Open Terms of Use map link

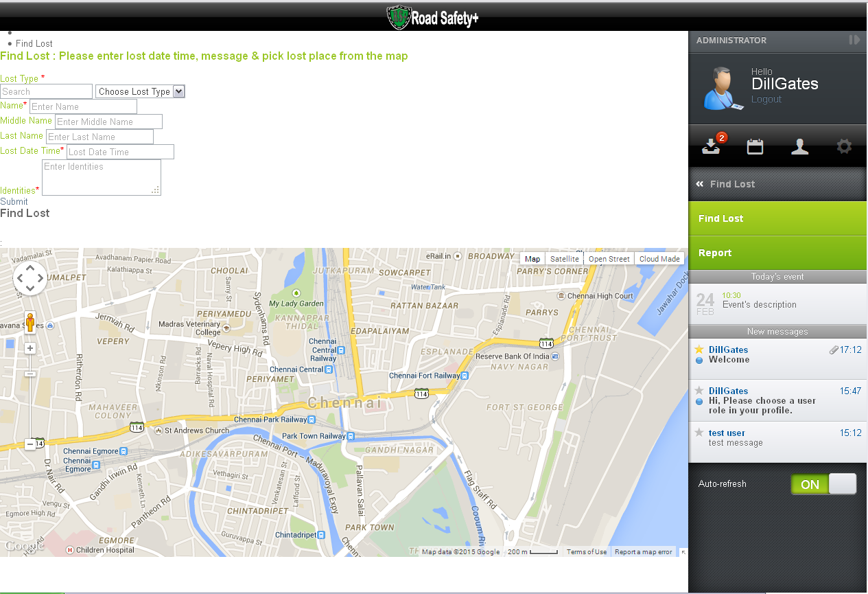point(587,552)
